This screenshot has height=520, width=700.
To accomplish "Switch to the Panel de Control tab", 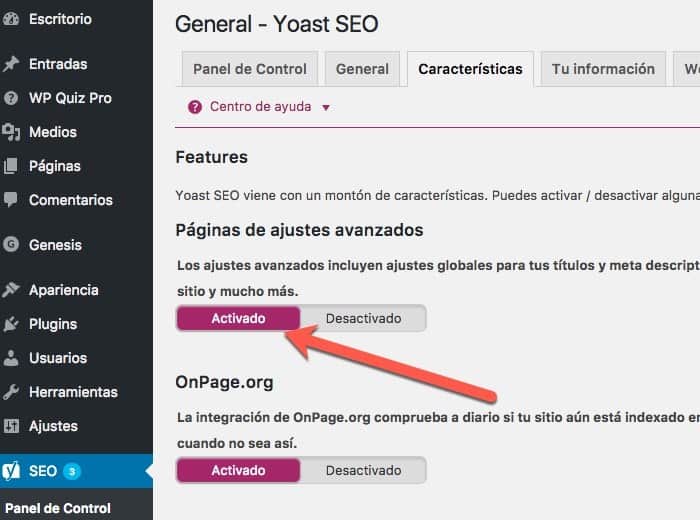I will point(250,69).
